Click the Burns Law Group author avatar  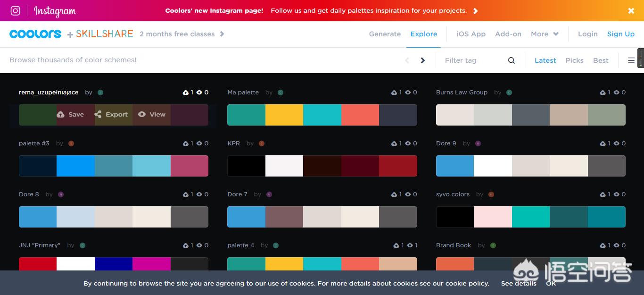pyautogui.click(x=509, y=93)
